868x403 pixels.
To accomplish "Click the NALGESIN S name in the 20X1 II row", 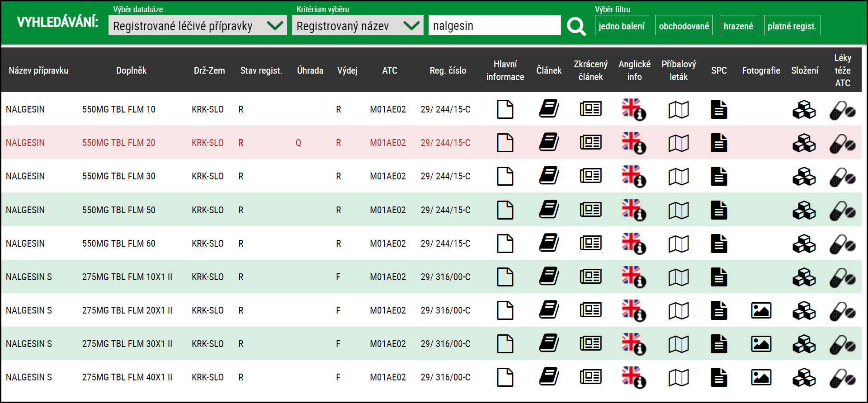I will coord(29,310).
